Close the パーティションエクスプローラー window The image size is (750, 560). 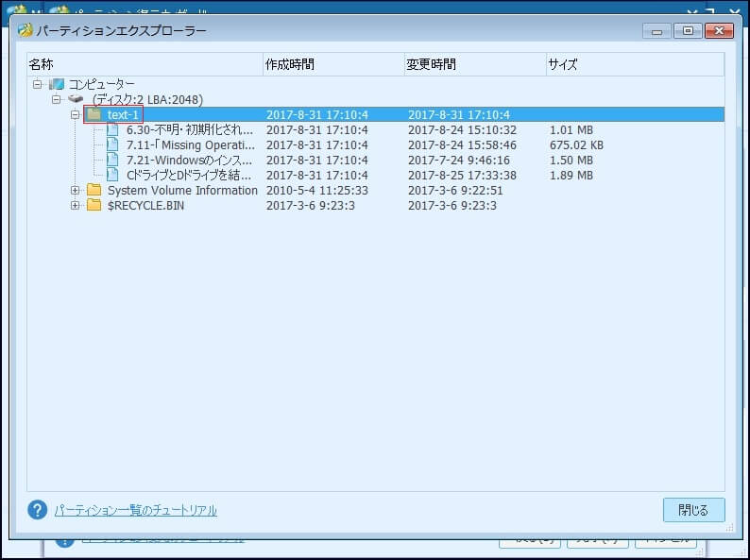[719, 31]
